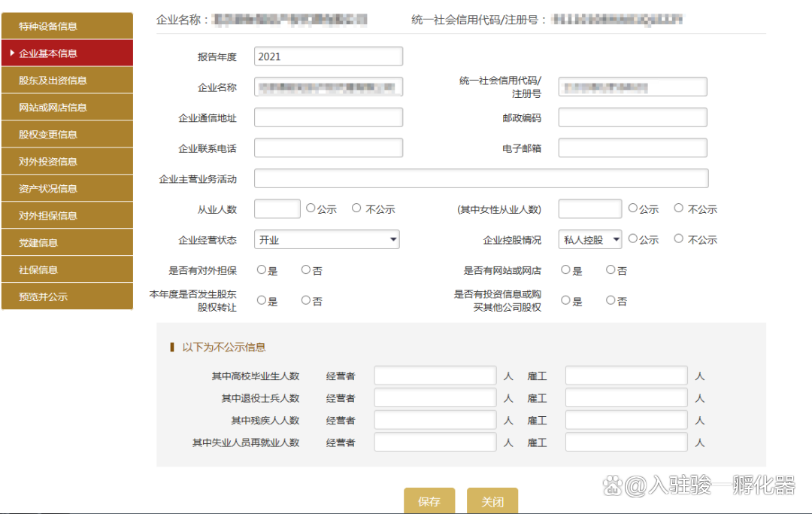This screenshot has height=514, width=812.
Task: Open 预览并公示 sidebar entry
Action: tap(68, 297)
